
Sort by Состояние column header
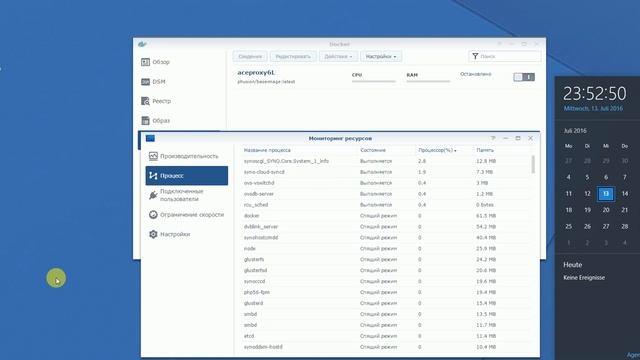[373, 150]
